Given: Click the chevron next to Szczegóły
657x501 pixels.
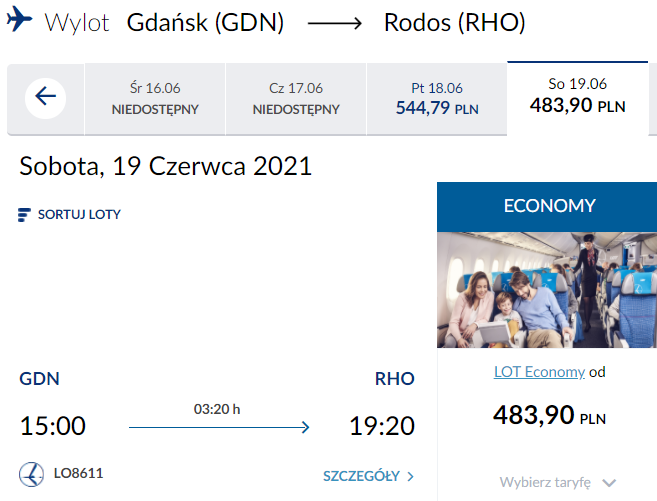Looking at the screenshot, I should [410, 476].
